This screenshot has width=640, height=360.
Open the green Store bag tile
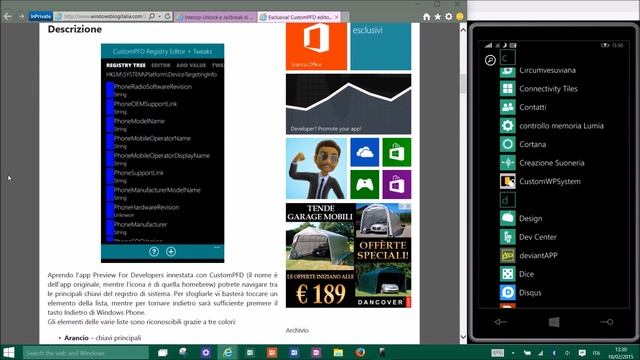397,152
